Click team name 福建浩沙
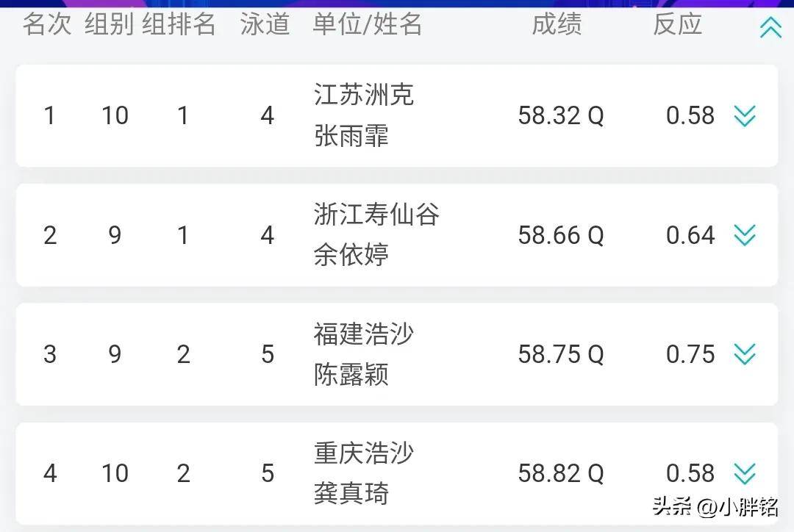Screen dimensions: 794x532 pos(364,334)
